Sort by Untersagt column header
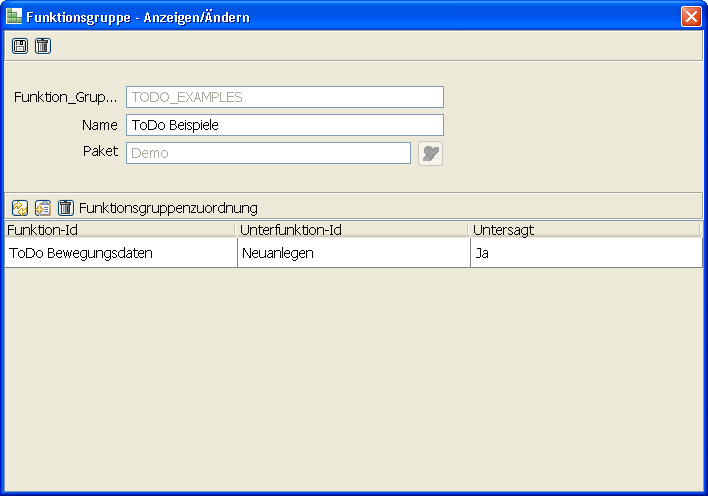Image resolution: width=708 pixels, height=496 pixels. click(584, 230)
